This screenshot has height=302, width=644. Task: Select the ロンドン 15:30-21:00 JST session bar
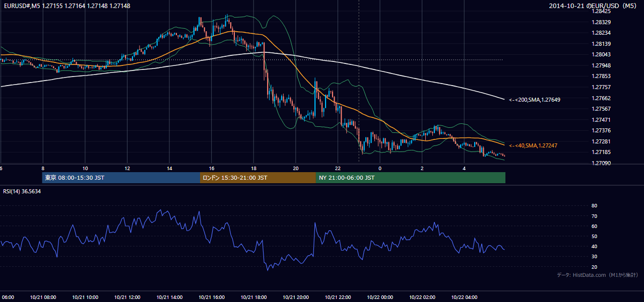(x=258, y=178)
